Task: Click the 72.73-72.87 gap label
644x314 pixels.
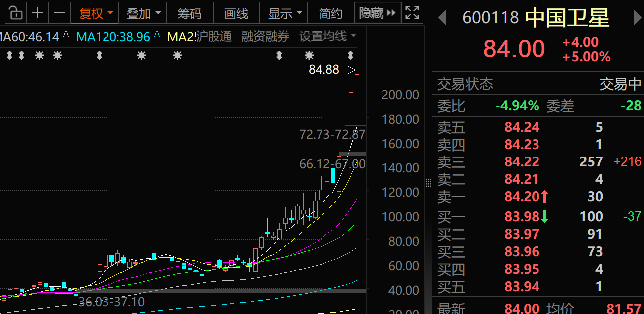Action: 332,134
